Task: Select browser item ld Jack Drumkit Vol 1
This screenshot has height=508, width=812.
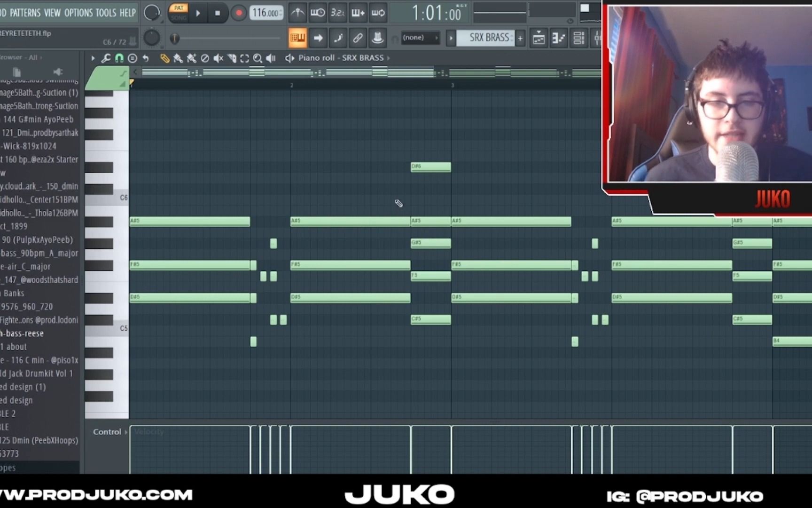Action: 37,373
